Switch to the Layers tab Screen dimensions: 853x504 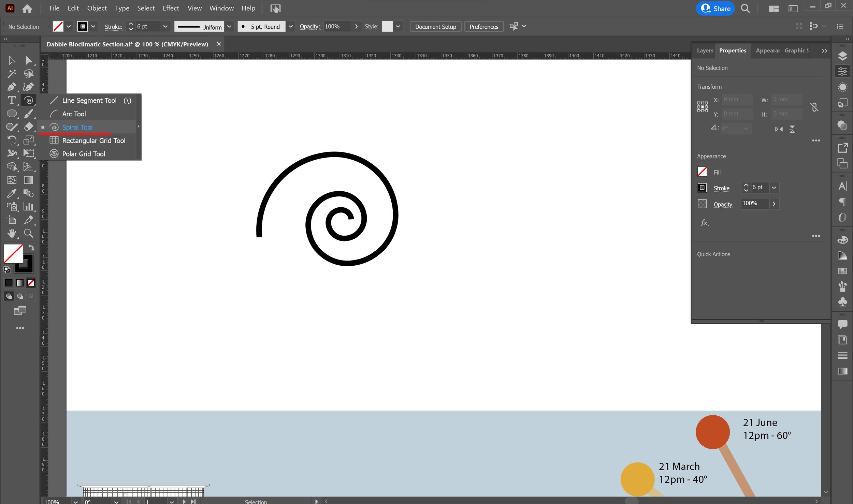click(x=705, y=50)
